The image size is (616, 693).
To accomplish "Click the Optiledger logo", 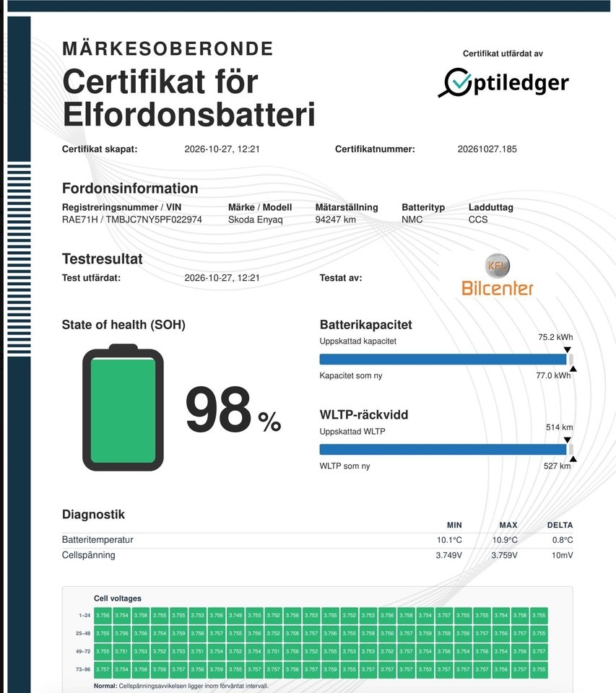I will pos(503,82).
